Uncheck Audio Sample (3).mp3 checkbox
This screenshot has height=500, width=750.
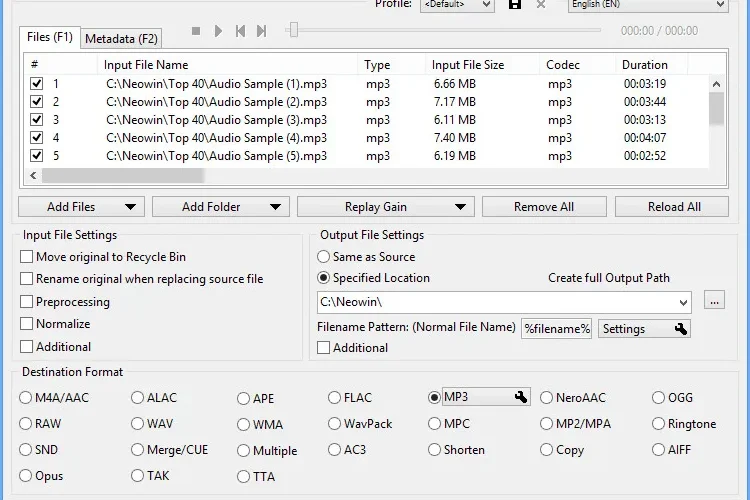(x=36, y=120)
